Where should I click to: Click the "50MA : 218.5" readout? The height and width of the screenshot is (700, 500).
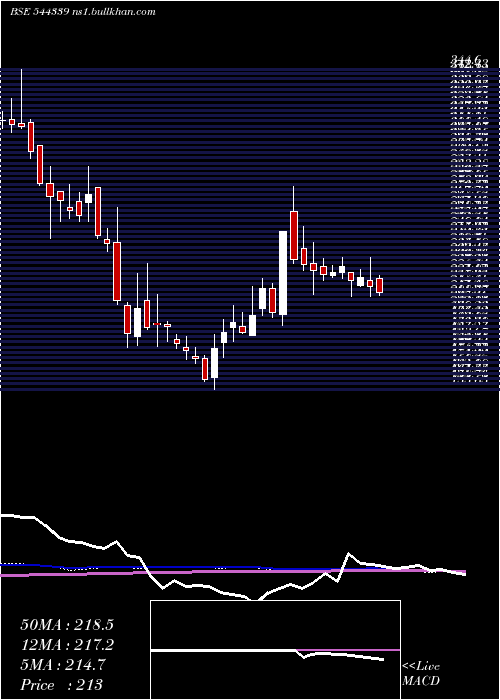pyautogui.click(x=67, y=625)
